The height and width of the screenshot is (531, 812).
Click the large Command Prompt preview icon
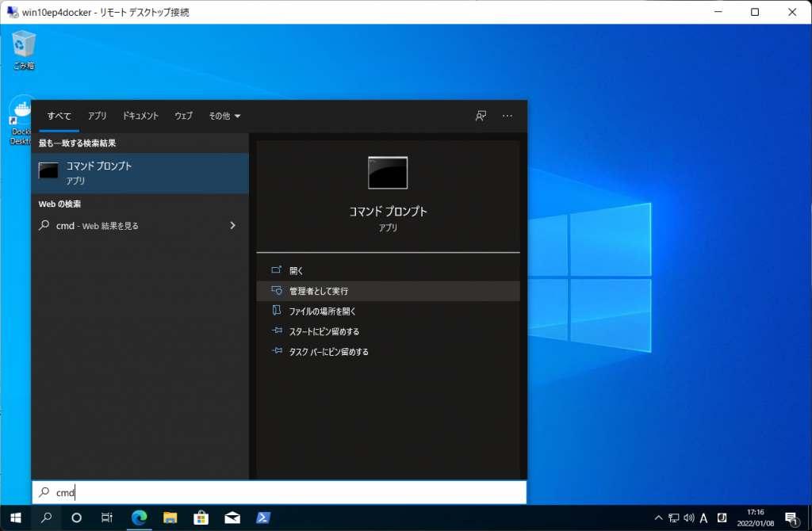[x=388, y=173]
